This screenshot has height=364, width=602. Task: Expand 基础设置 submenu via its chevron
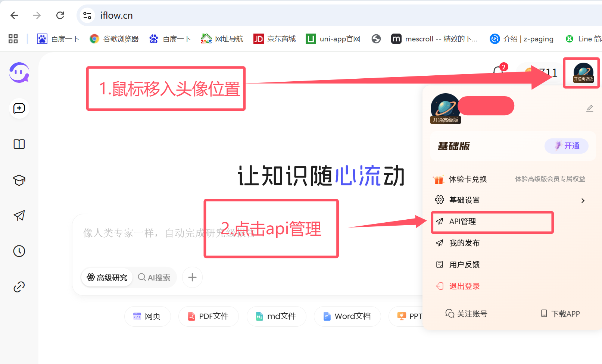tap(583, 200)
